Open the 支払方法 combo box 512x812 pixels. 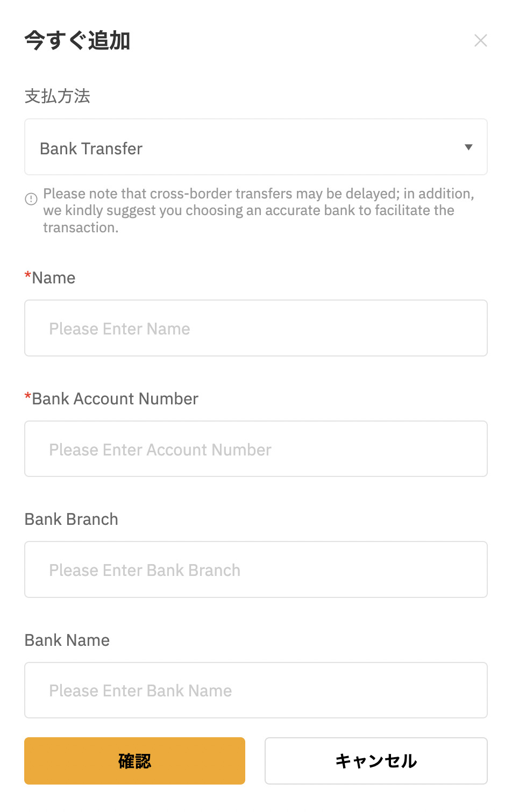tap(256, 147)
